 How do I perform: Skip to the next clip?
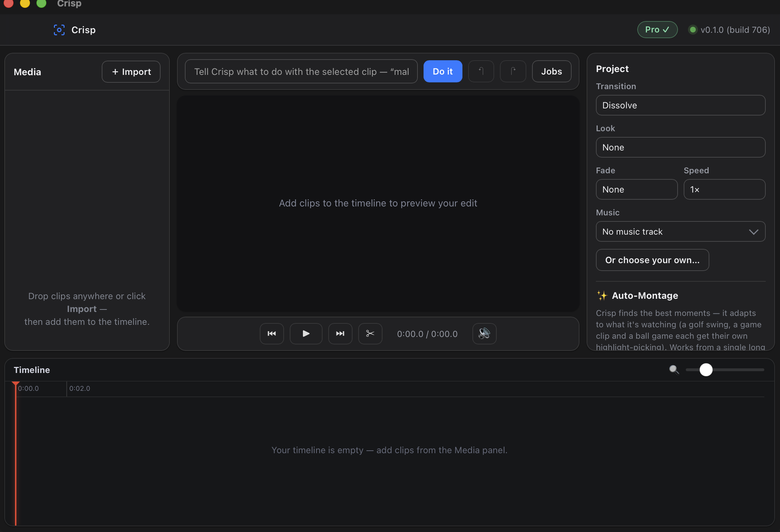(x=340, y=334)
